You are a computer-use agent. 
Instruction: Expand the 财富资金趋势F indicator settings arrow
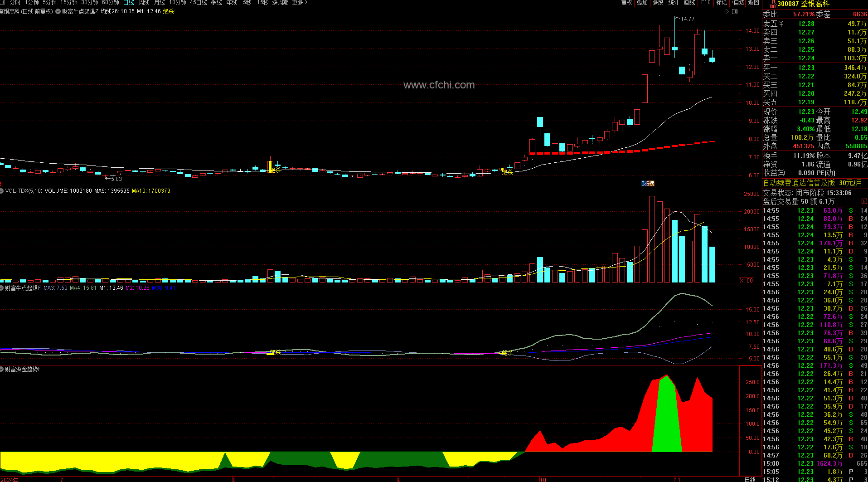2,370
